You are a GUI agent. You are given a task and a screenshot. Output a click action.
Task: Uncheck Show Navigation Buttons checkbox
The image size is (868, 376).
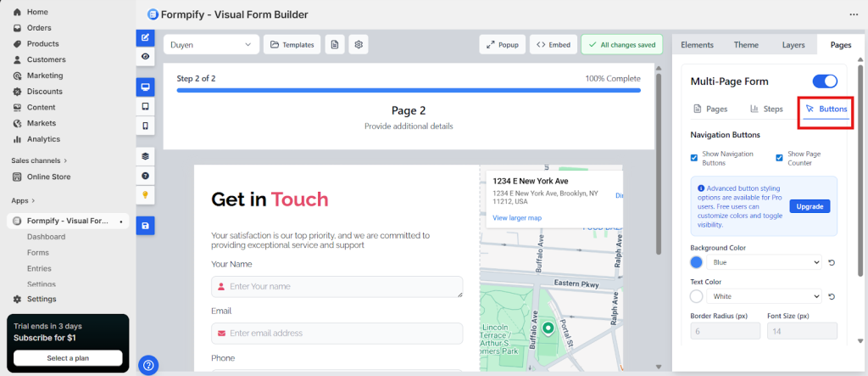695,158
